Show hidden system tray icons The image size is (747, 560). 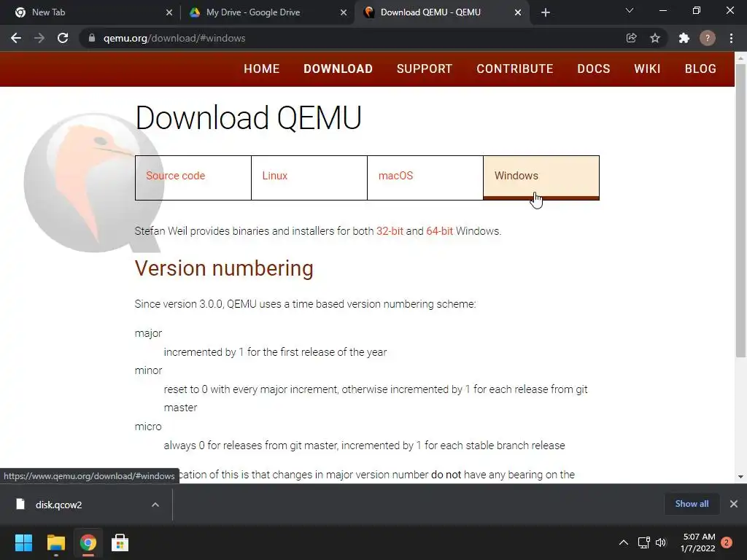point(623,542)
